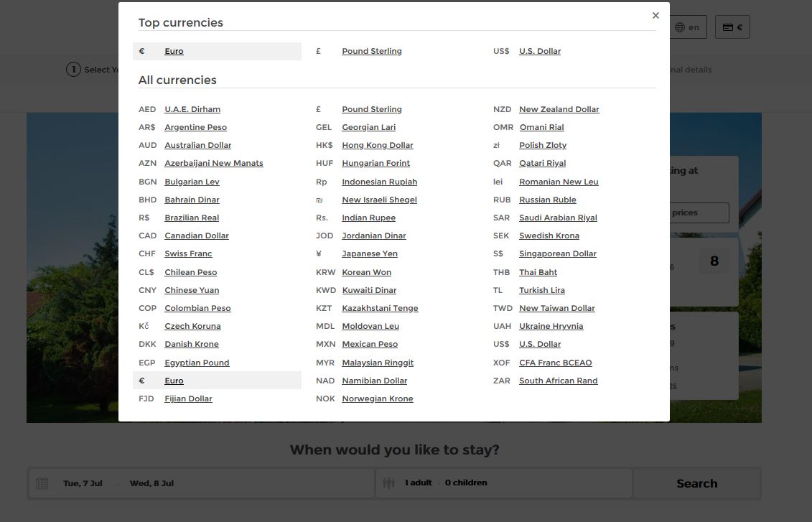Select U.A.E. Dirham currency
The height and width of the screenshot is (522, 812).
[x=192, y=110]
